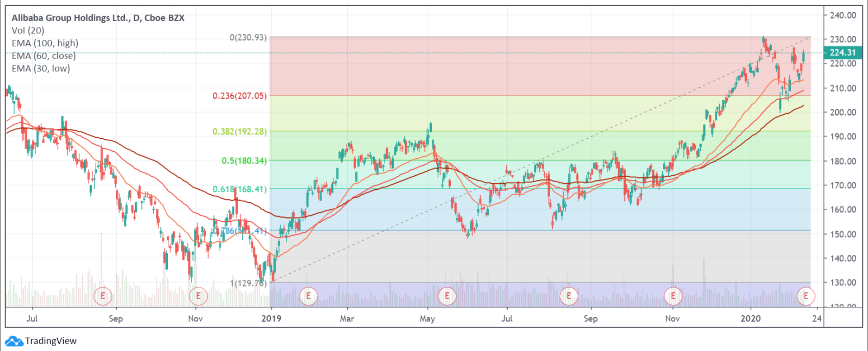Open the earnings marker at Nov 2018
Viewport: 868px width, 351px height.
(x=198, y=296)
